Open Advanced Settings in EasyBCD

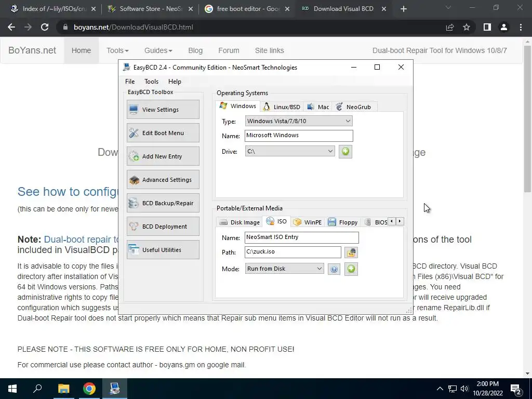(163, 179)
